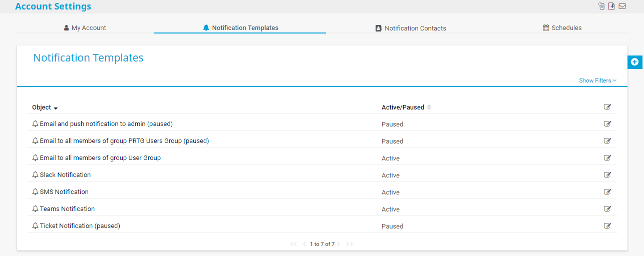This screenshot has height=256, width=644.
Task: Switch to the My Account tab
Action: click(x=85, y=28)
